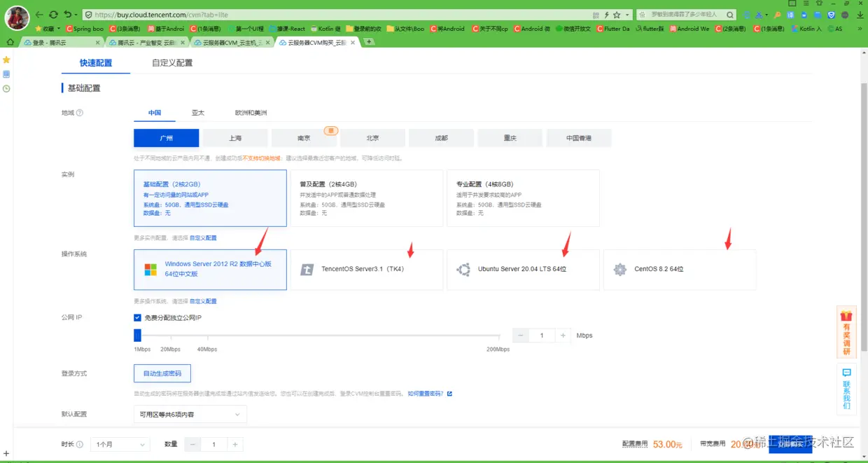Click the clock history sidebar icon

(6, 88)
